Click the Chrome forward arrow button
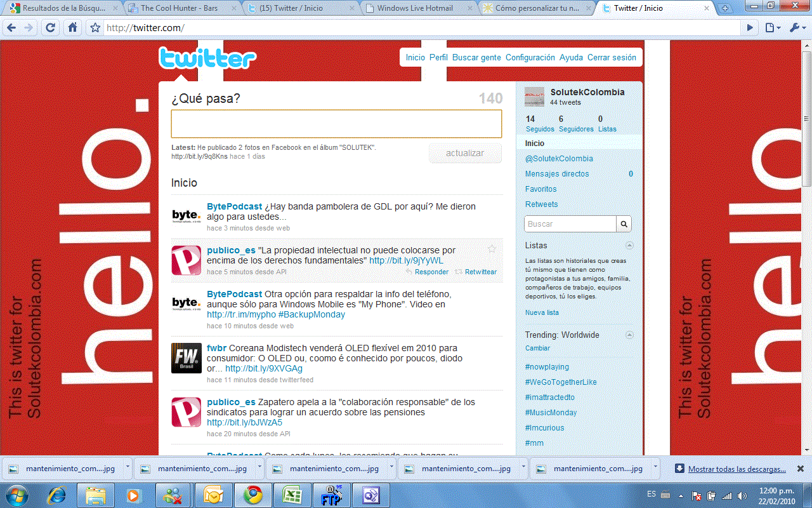 (29, 28)
